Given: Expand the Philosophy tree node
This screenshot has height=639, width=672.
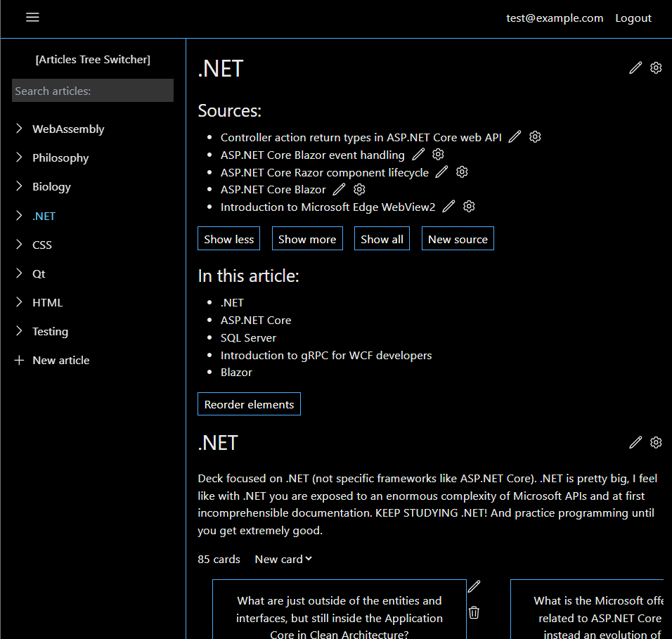Looking at the screenshot, I should (19, 157).
